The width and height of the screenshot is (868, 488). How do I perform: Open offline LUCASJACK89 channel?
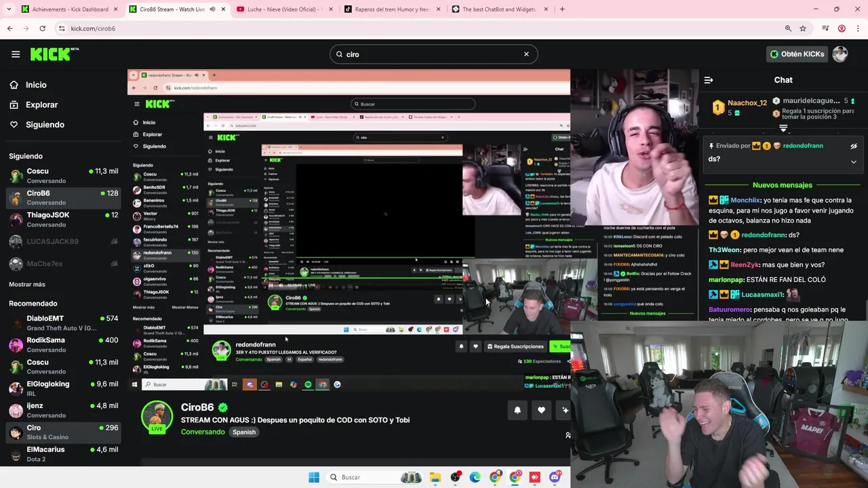pos(64,241)
